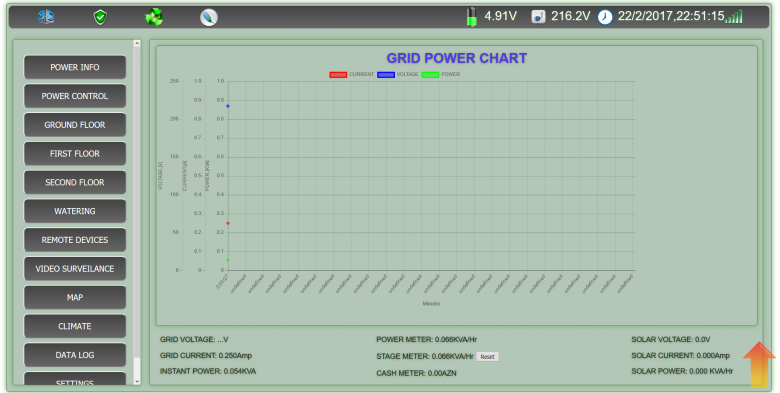
Task: Go to SECOND FLOOR section
Action: click(75, 183)
